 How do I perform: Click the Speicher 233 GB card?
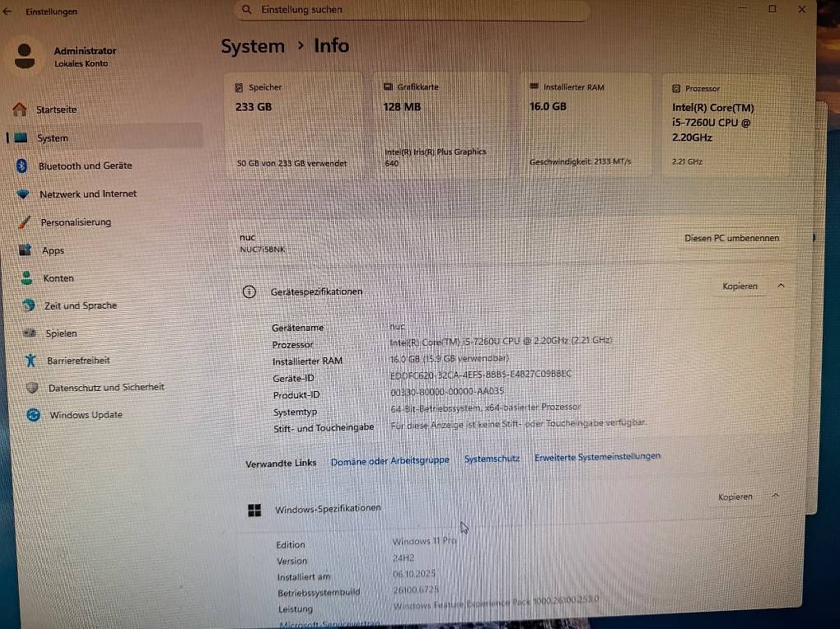click(294, 125)
